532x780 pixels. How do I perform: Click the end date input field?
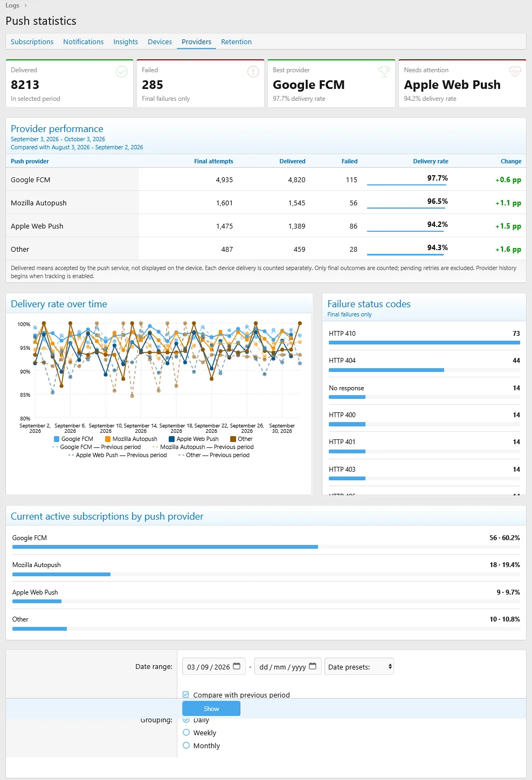[288, 667]
